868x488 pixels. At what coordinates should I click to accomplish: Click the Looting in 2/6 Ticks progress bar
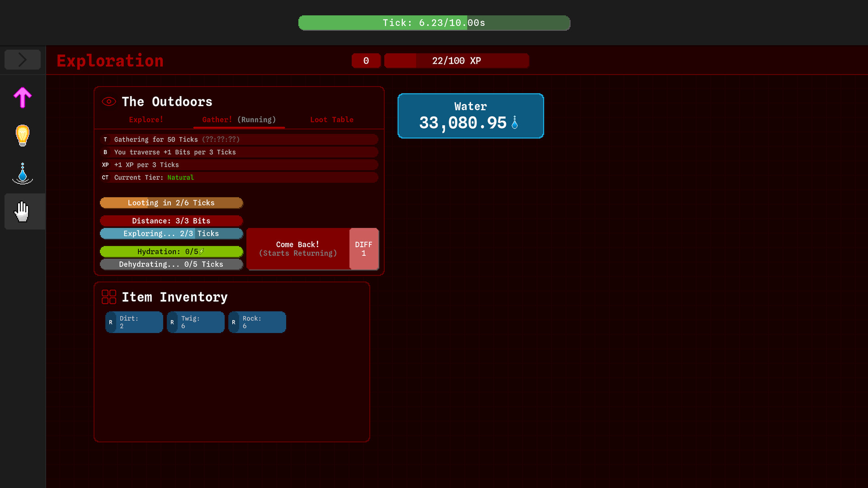[x=171, y=202]
